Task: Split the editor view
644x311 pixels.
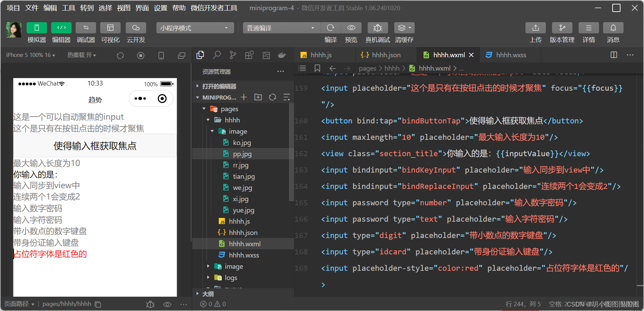Action: tap(614, 55)
